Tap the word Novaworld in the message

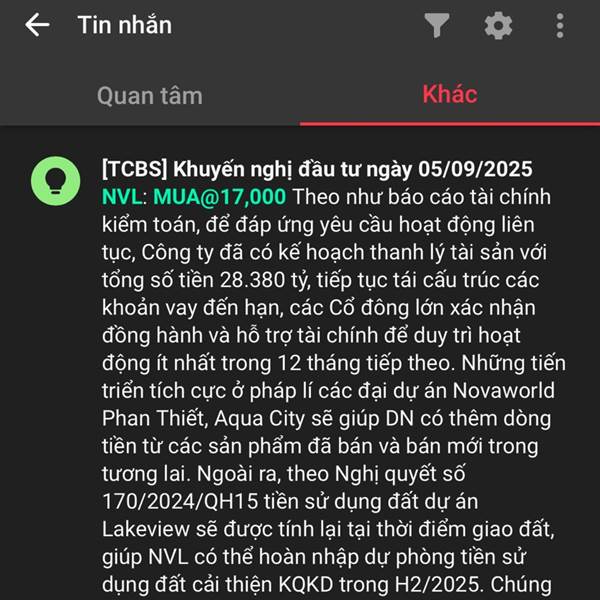point(504,391)
